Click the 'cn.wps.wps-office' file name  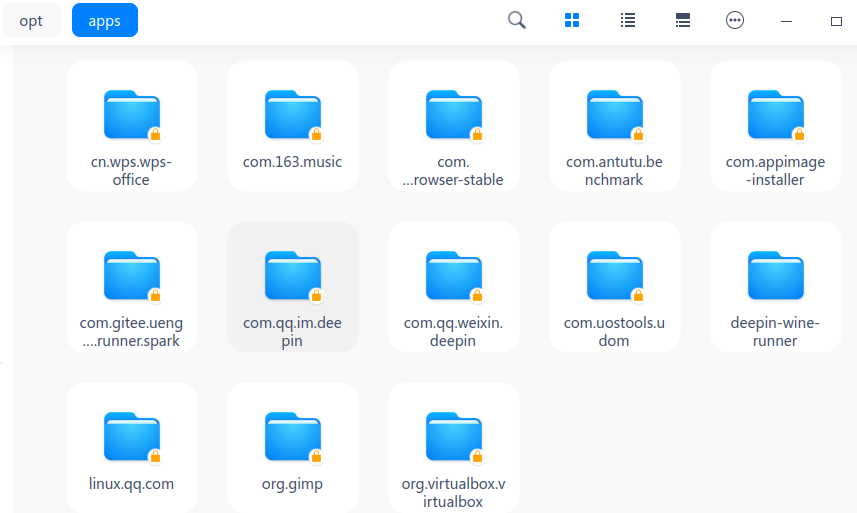tap(131, 171)
